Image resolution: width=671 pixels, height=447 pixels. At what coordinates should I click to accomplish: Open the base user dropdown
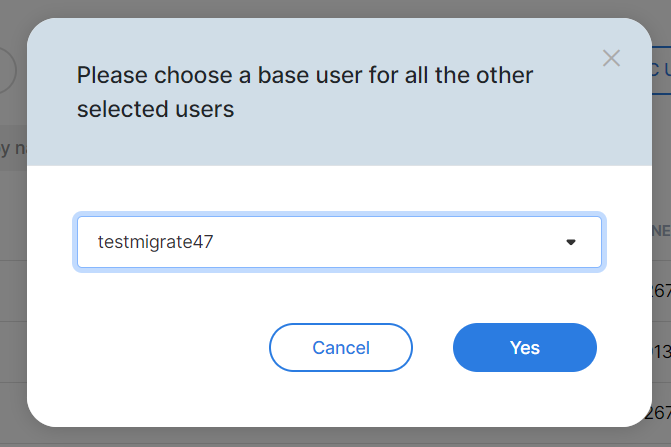(x=339, y=242)
